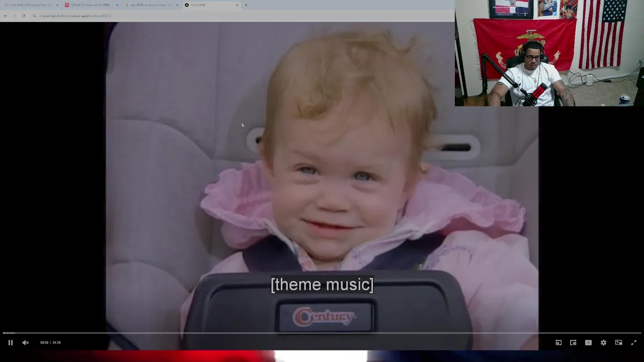Reload the current page
The height and width of the screenshot is (362, 644).
(23, 16)
